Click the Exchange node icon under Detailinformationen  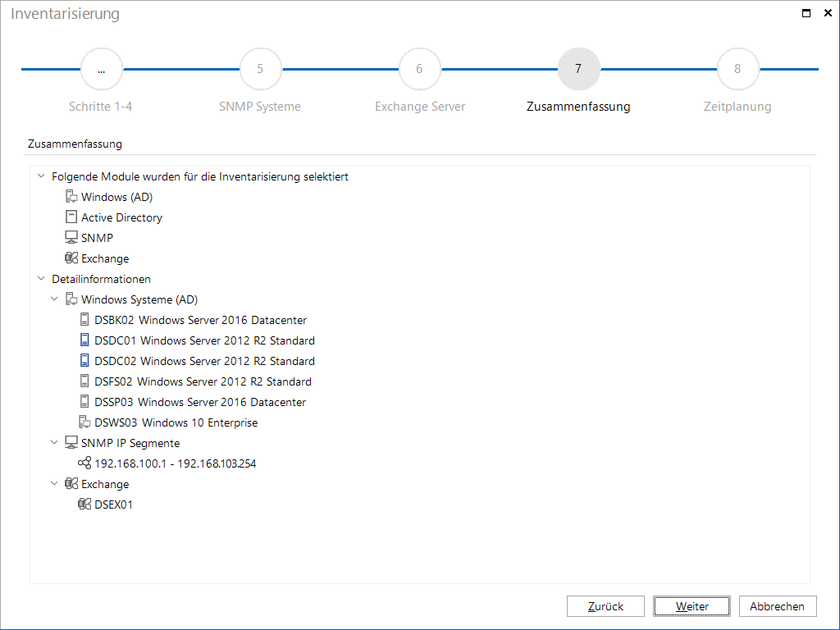point(71,484)
